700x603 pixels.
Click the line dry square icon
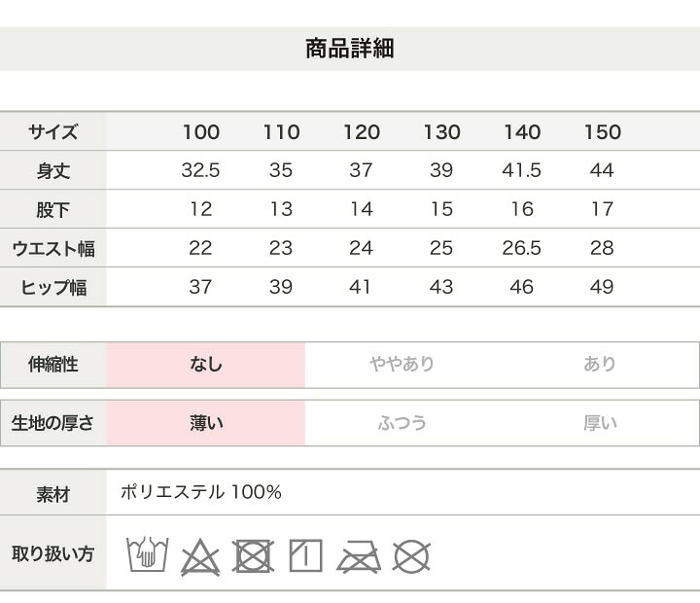306,555
